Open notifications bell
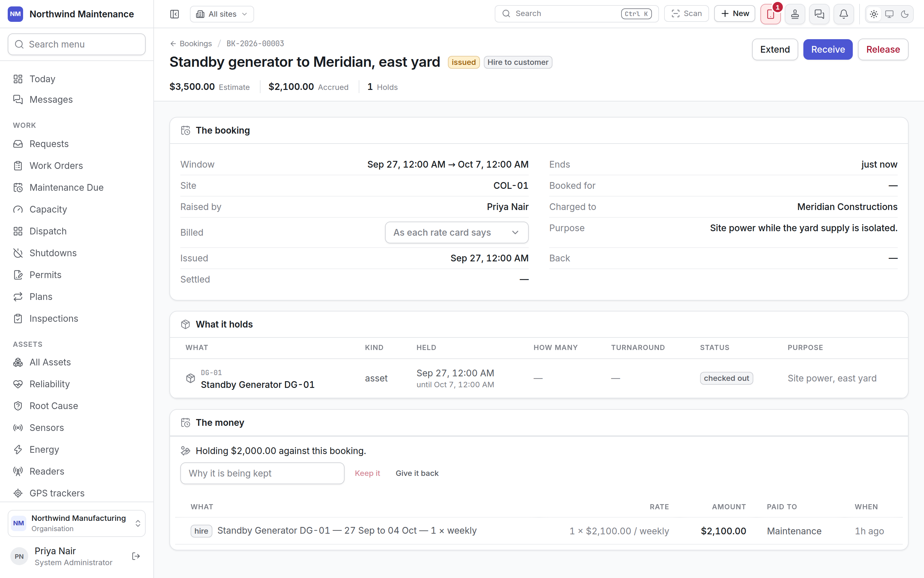924x578 pixels. click(844, 14)
